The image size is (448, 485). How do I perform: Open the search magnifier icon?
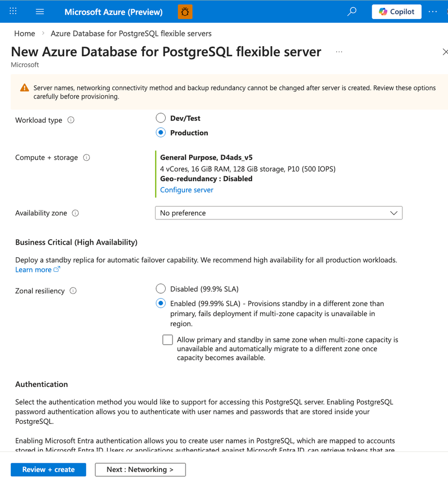point(352,12)
